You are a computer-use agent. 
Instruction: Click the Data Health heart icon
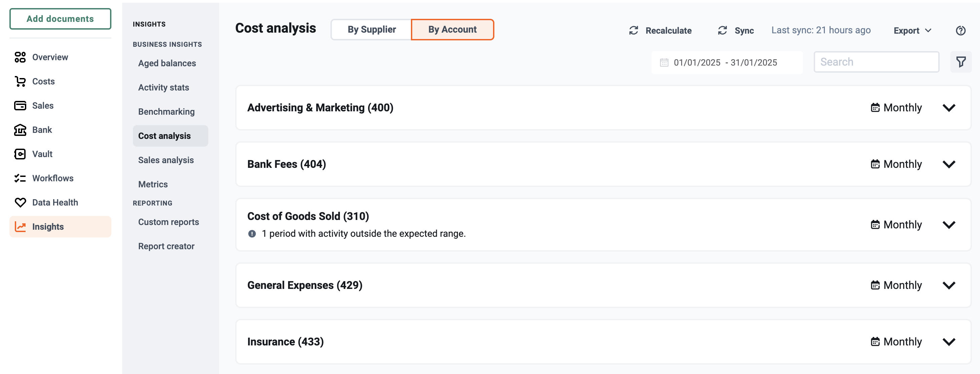coord(20,202)
